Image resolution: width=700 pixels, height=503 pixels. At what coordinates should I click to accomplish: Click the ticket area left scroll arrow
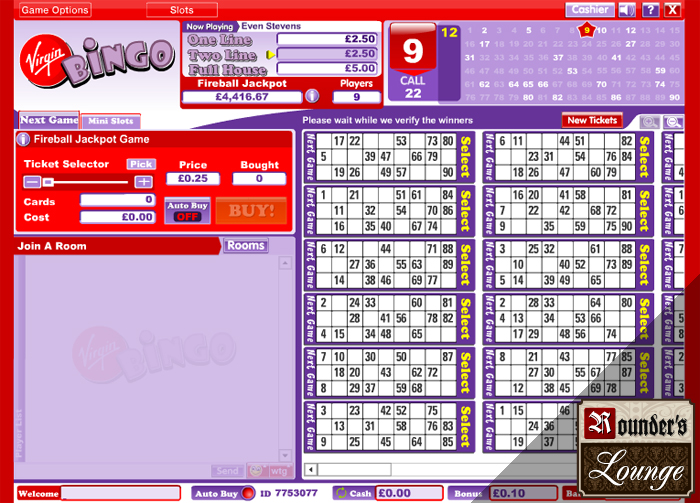pos(311,469)
